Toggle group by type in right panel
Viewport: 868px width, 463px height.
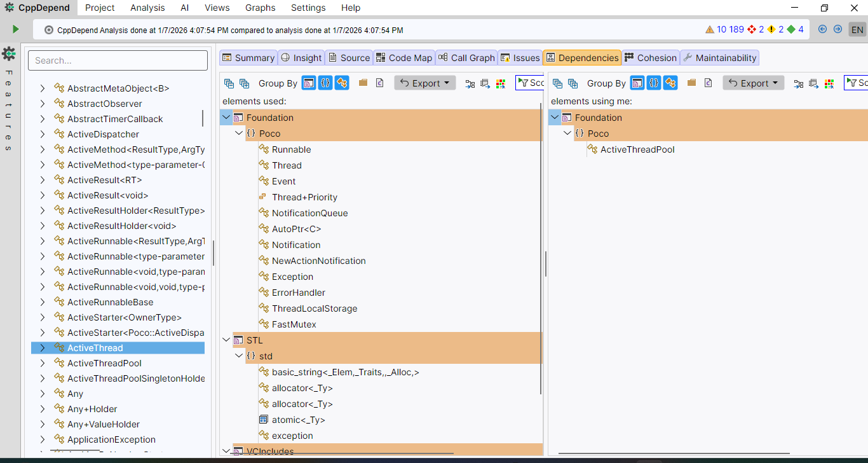pyautogui.click(x=670, y=83)
